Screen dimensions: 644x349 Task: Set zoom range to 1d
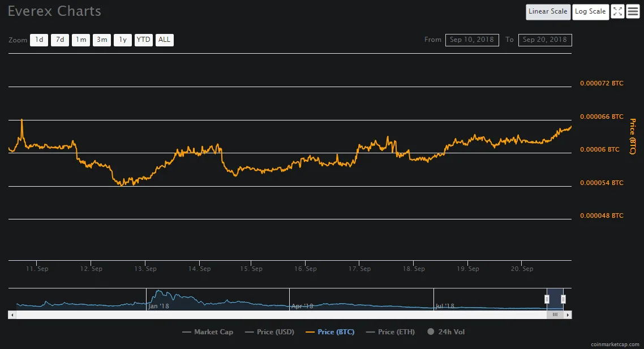39,40
